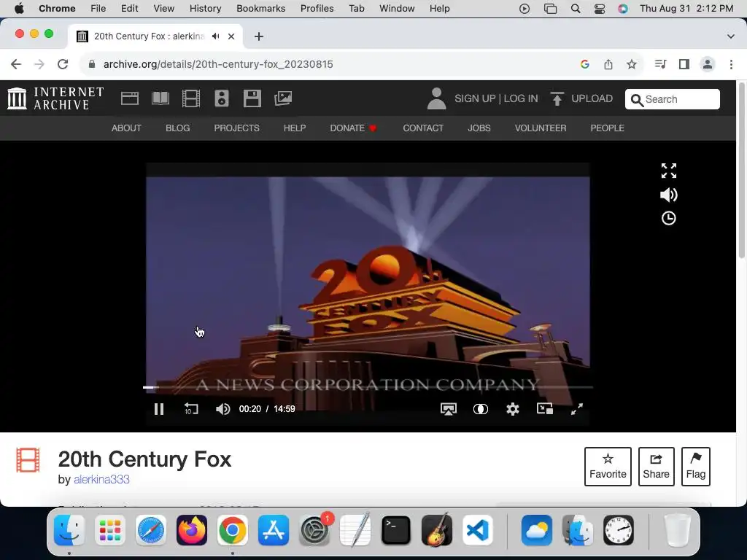Go back with the browser back arrow
Viewport: 747px width, 560px height.
16,64
